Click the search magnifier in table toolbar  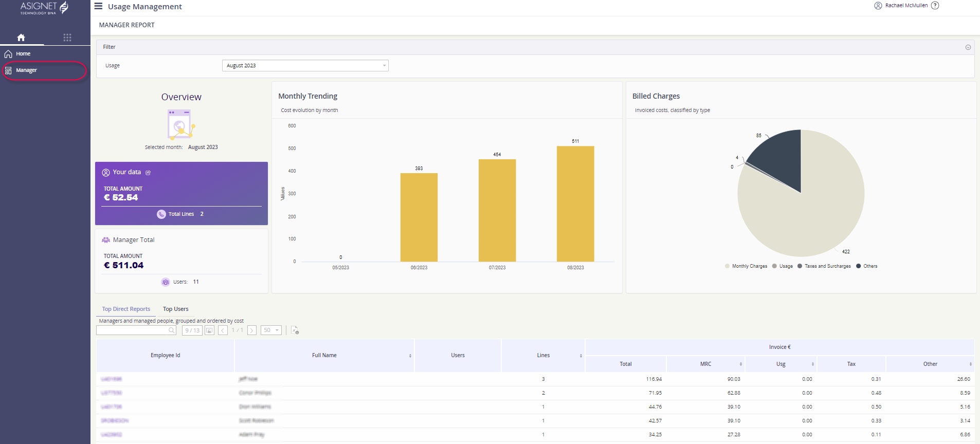coord(172,330)
